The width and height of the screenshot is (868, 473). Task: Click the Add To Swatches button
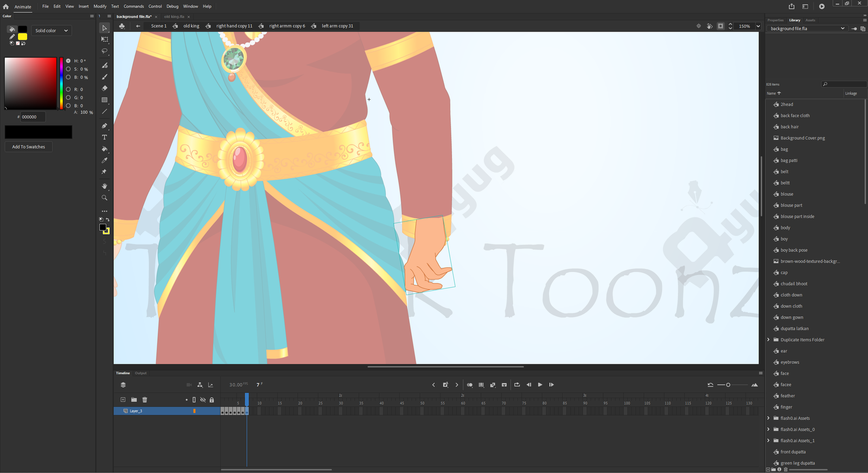point(29,147)
